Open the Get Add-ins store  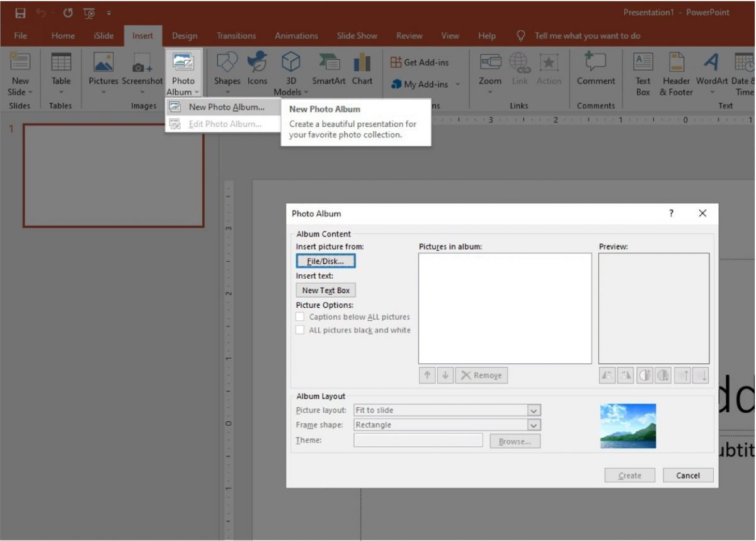pyautogui.click(x=420, y=62)
